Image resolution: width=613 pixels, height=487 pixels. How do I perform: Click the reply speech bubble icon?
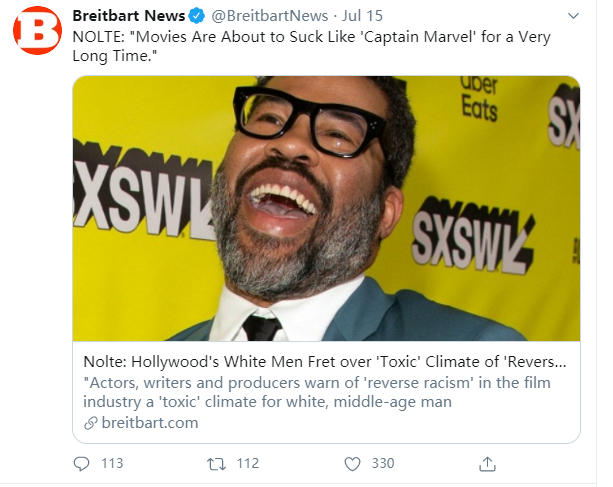[x=82, y=463]
